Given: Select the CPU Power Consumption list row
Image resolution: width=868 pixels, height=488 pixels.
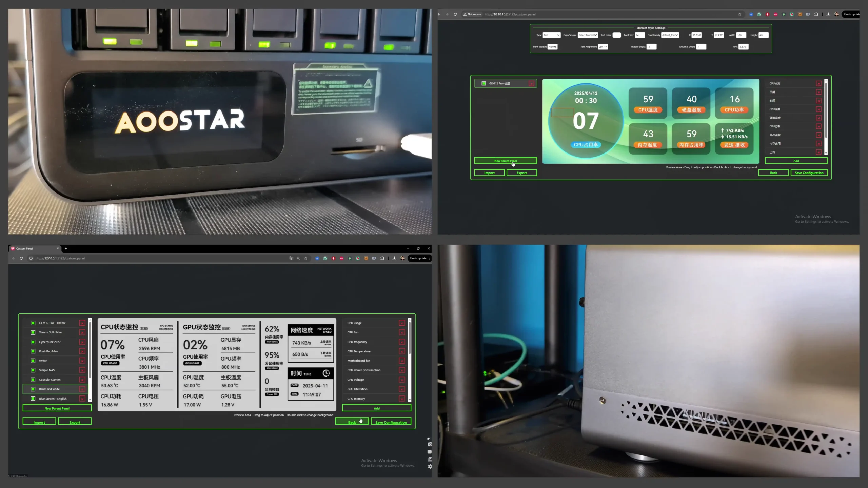Looking at the screenshot, I should coord(376,370).
